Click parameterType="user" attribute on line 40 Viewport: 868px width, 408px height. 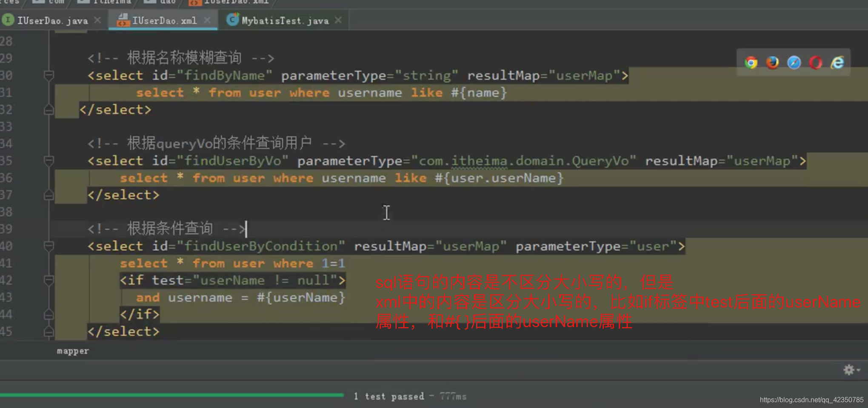596,246
